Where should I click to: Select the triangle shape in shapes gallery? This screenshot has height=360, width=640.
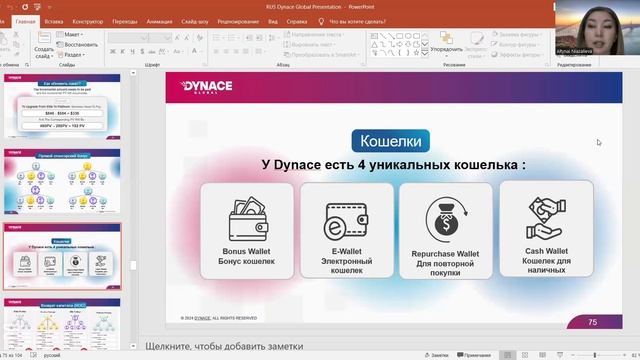[374, 44]
